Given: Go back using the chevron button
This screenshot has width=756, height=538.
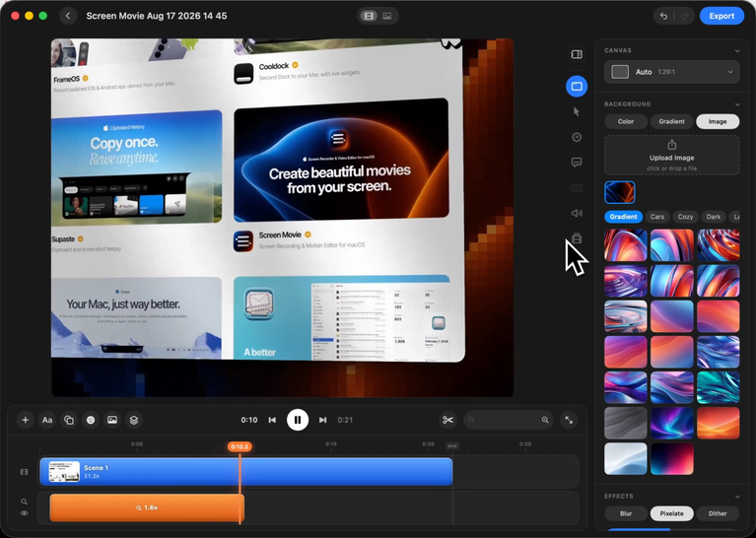Looking at the screenshot, I should pyautogui.click(x=68, y=16).
